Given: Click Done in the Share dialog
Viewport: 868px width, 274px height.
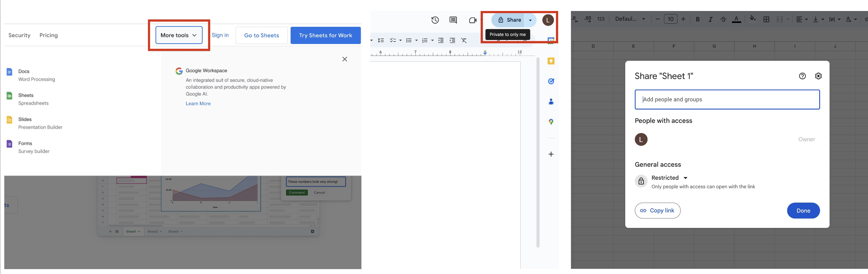Looking at the screenshot, I should point(803,211).
